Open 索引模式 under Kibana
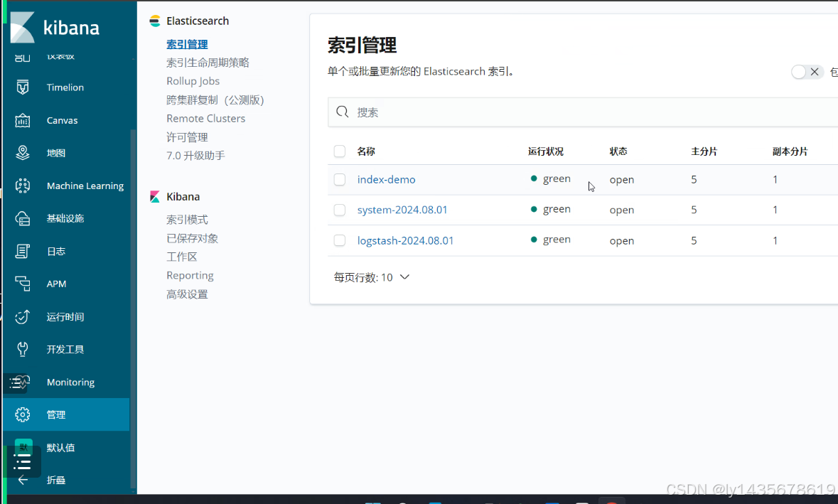The image size is (838, 504). point(187,220)
